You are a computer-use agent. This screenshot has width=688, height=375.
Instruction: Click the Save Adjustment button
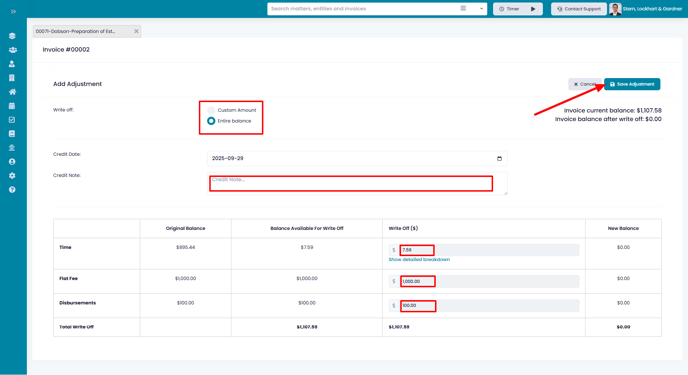pos(632,84)
